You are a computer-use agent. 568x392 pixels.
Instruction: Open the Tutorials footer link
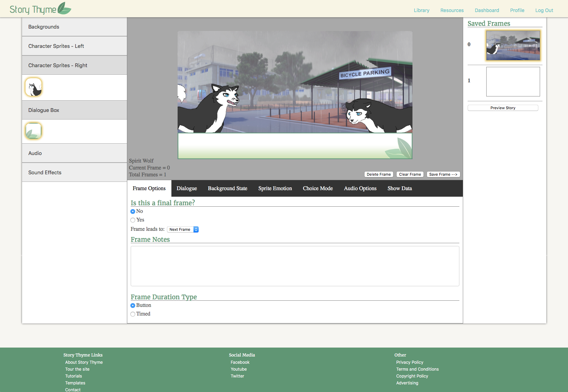(x=73, y=376)
